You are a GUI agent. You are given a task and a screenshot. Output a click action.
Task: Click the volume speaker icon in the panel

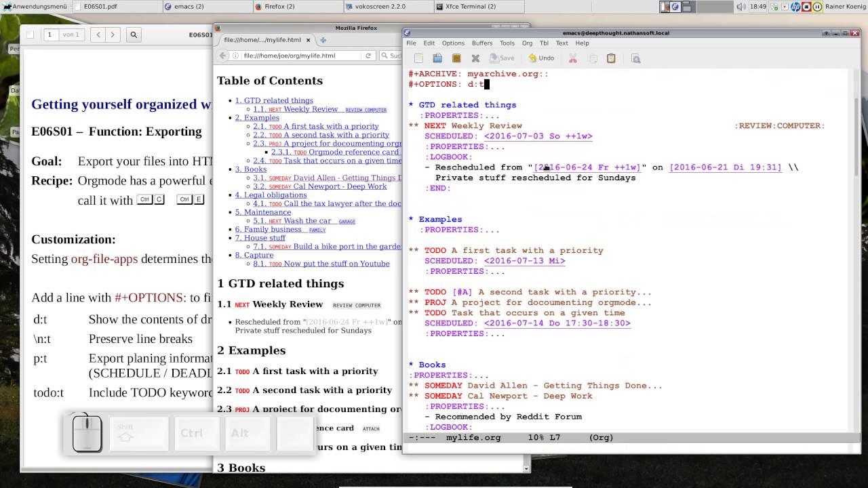[x=741, y=7]
